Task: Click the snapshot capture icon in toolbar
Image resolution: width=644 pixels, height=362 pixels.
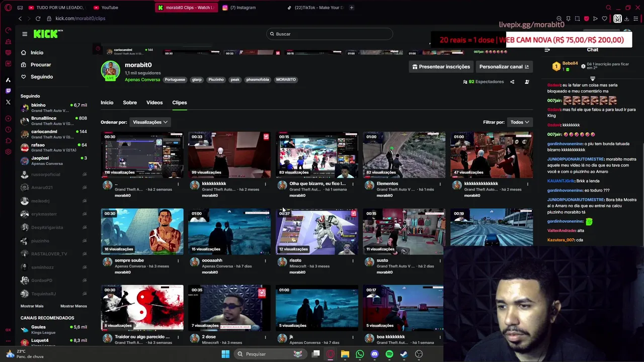Action: click(x=577, y=19)
